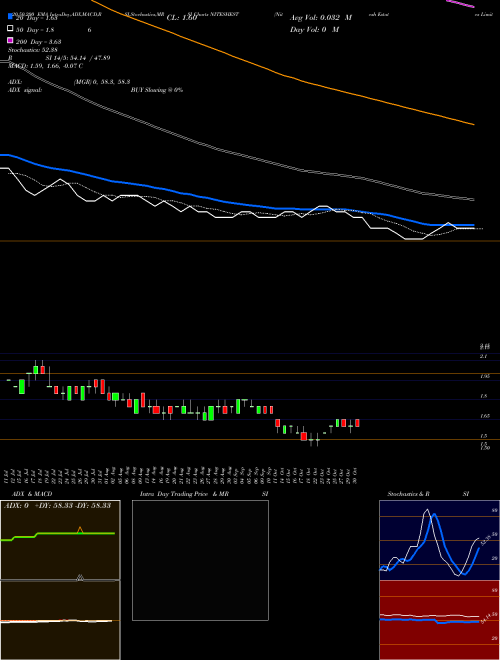Click the 'ADX signal:' label

click(x=24, y=90)
